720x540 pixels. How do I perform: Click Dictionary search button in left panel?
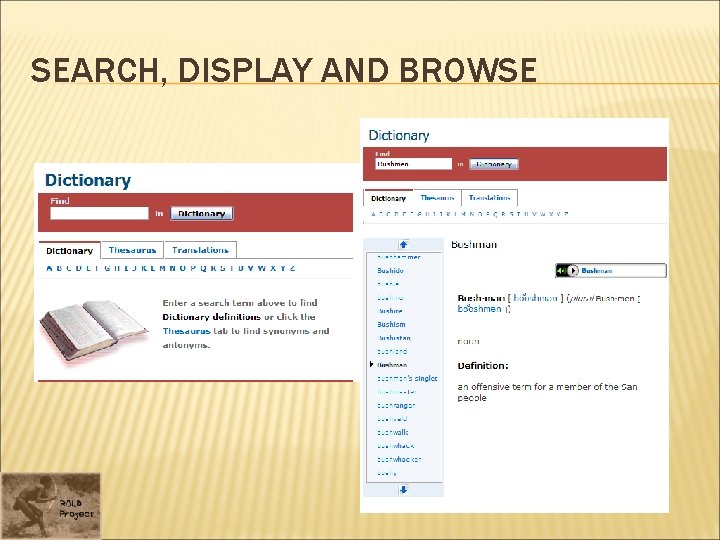click(202, 214)
